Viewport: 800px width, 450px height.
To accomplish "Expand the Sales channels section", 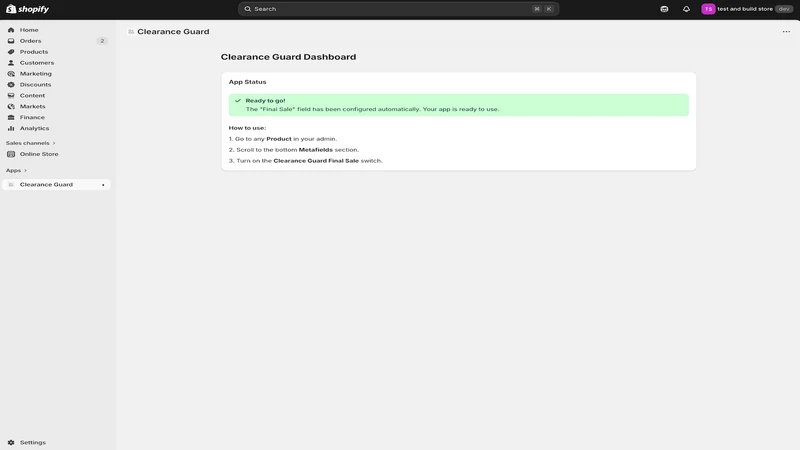I will point(31,143).
